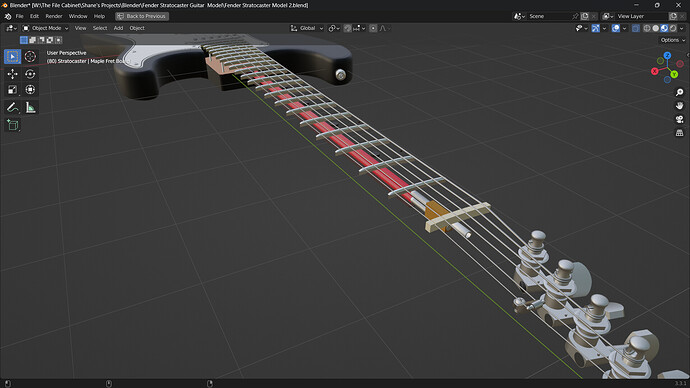Pick the Scale tool
This screenshot has width=690, height=388.
[12, 90]
